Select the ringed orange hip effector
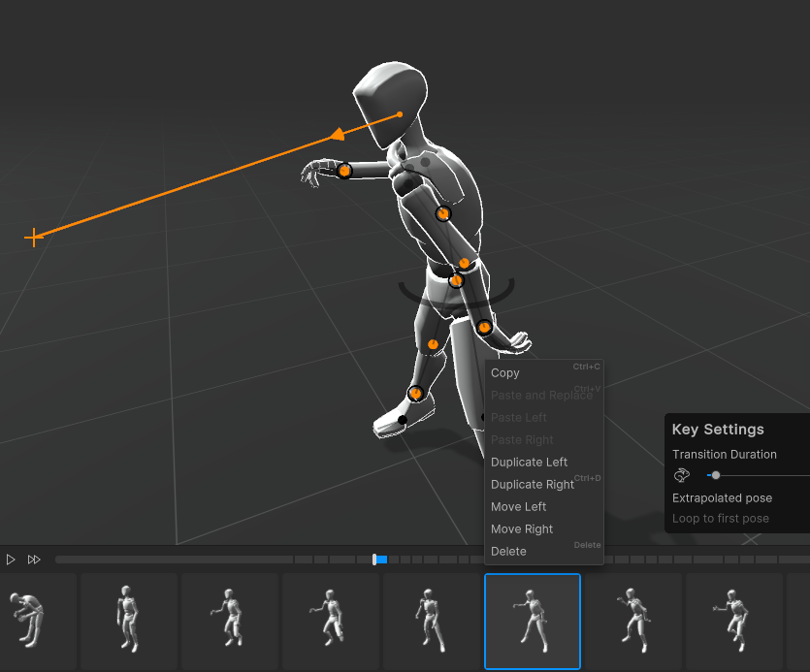 [456, 280]
